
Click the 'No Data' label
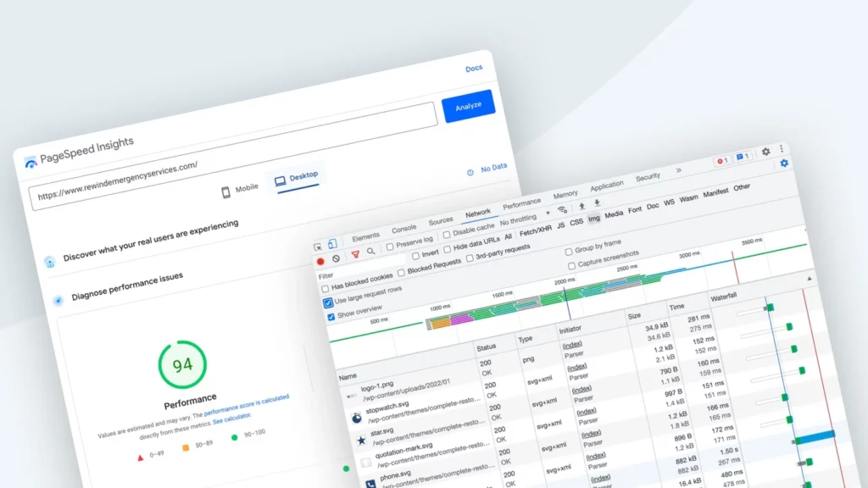(494, 168)
